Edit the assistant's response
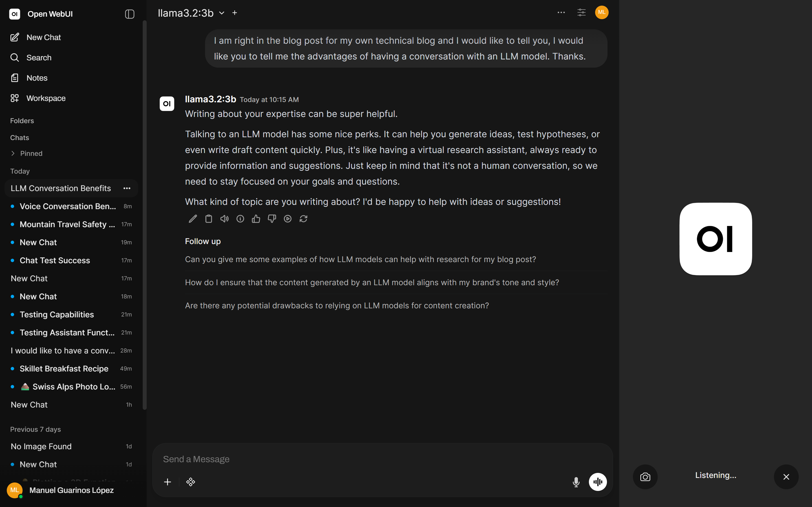This screenshot has height=507, width=812. [192, 218]
